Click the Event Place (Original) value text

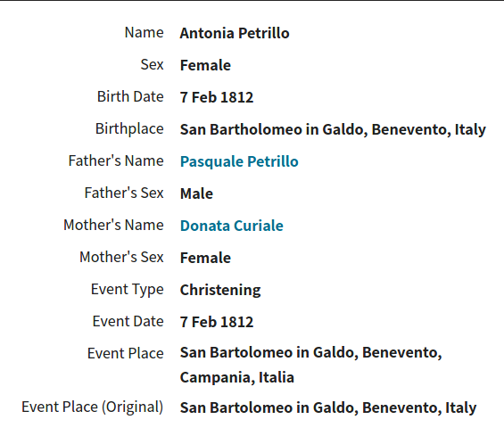point(328,407)
